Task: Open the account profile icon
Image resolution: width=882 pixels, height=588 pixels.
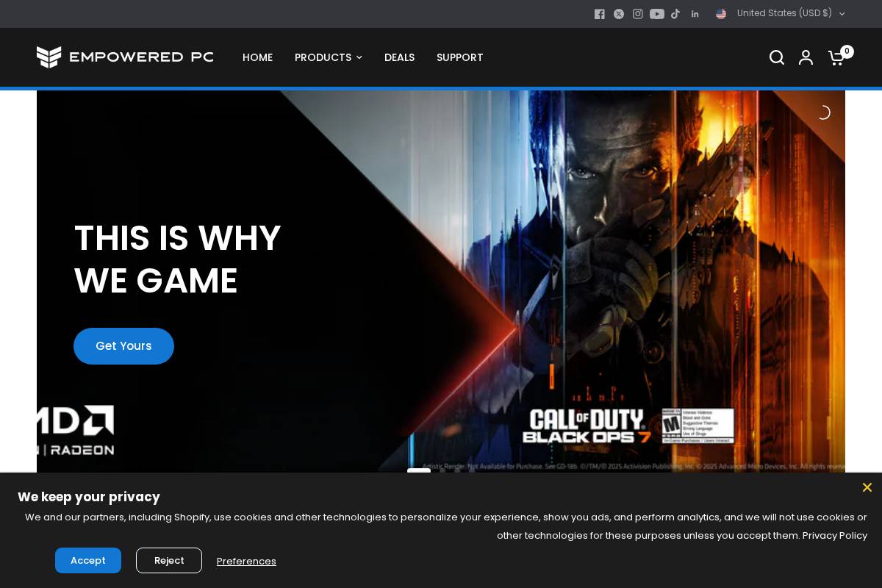Action: (806, 57)
